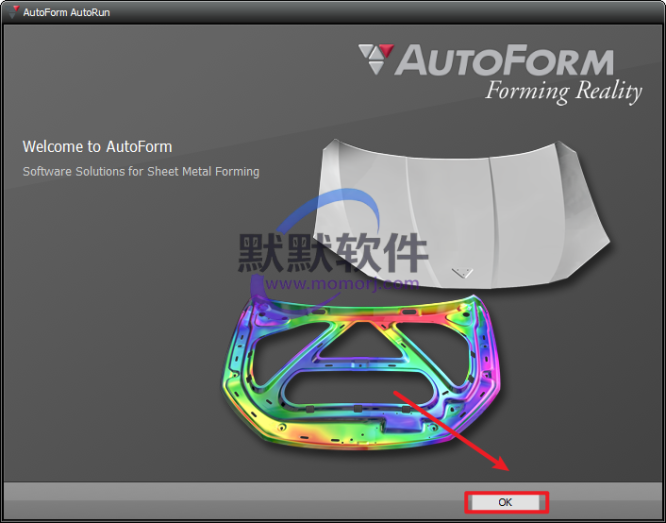Click the large AutoForm wordmark
Viewport: 666px width, 523px height.
[x=504, y=62]
